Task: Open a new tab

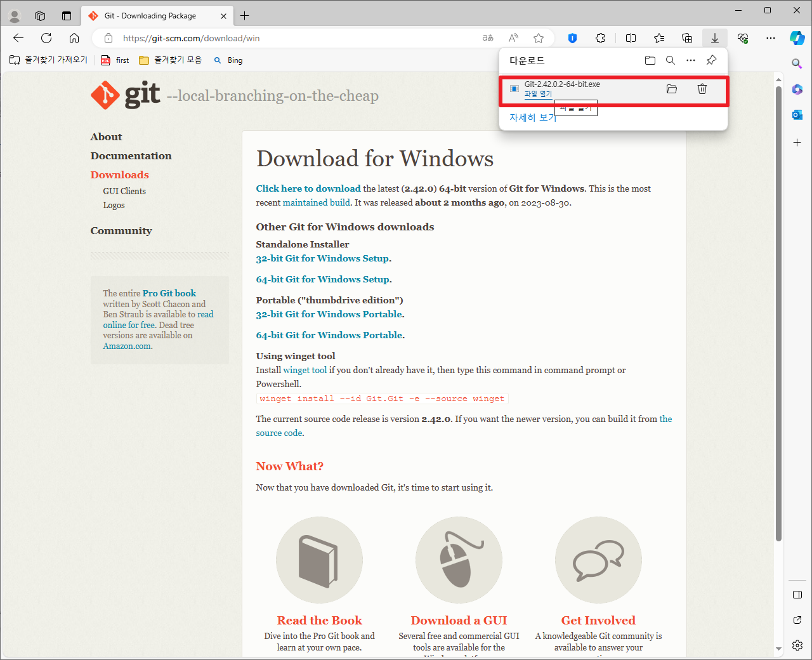Action: (x=245, y=16)
